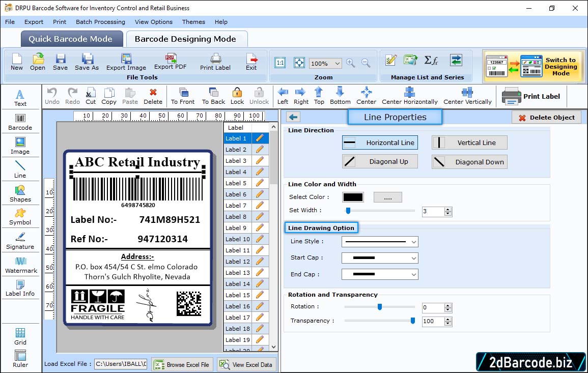The height and width of the screenshot is (373, 588).
Task: Increase the Rotation stepper value
Action: (x=448, y=306)
